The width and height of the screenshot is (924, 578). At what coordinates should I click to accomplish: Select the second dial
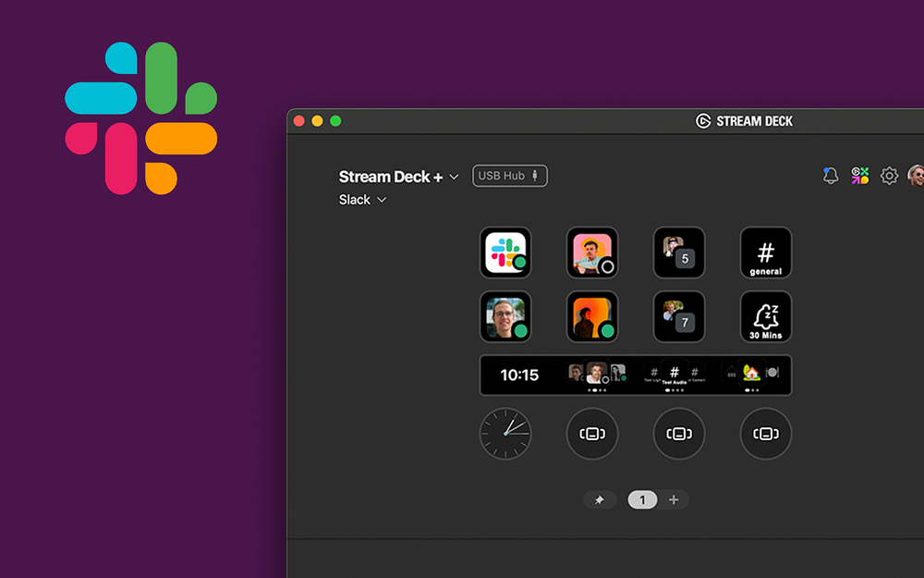click(x=592, y=434)
